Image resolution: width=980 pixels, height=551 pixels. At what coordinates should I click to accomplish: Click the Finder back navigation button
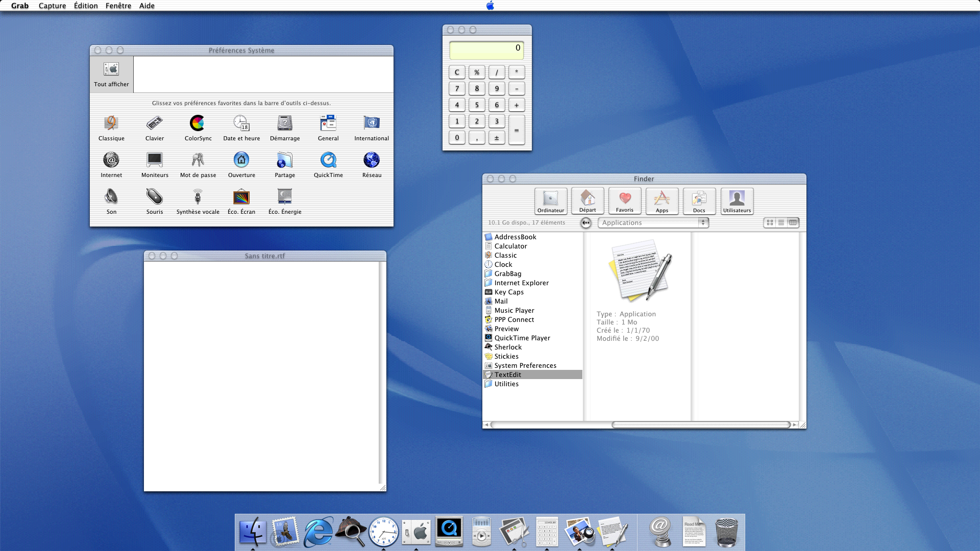pyautogui.click(x=586, y=223)
